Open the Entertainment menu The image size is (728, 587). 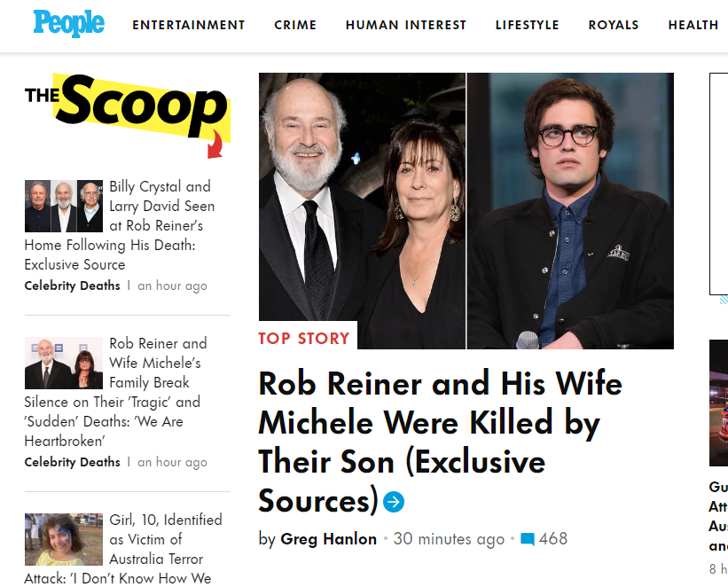(x=188, y=25)
